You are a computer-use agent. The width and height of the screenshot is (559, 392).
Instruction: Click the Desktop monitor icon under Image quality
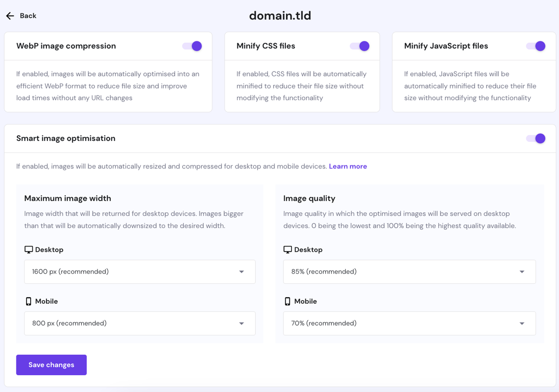pos(288,249)
